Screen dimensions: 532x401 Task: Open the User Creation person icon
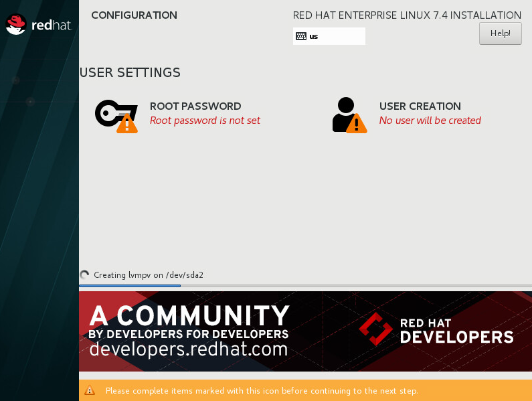(x=349, y=115)
